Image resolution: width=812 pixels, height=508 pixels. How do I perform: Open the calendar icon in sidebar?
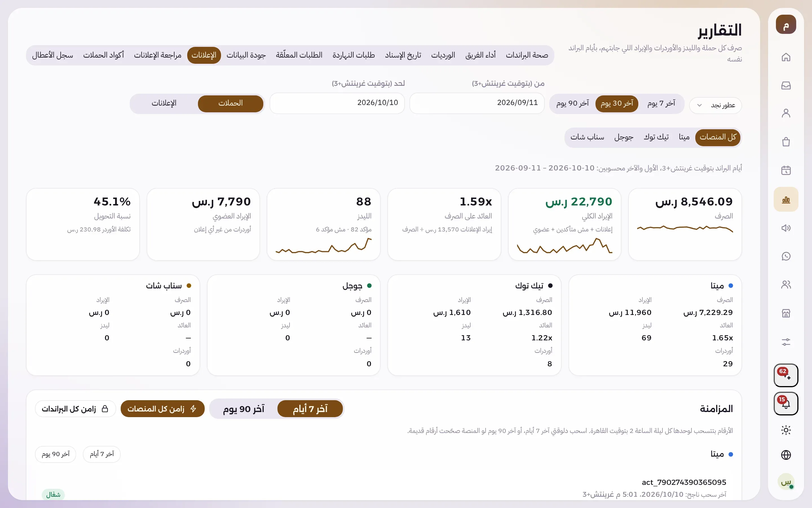786,171
